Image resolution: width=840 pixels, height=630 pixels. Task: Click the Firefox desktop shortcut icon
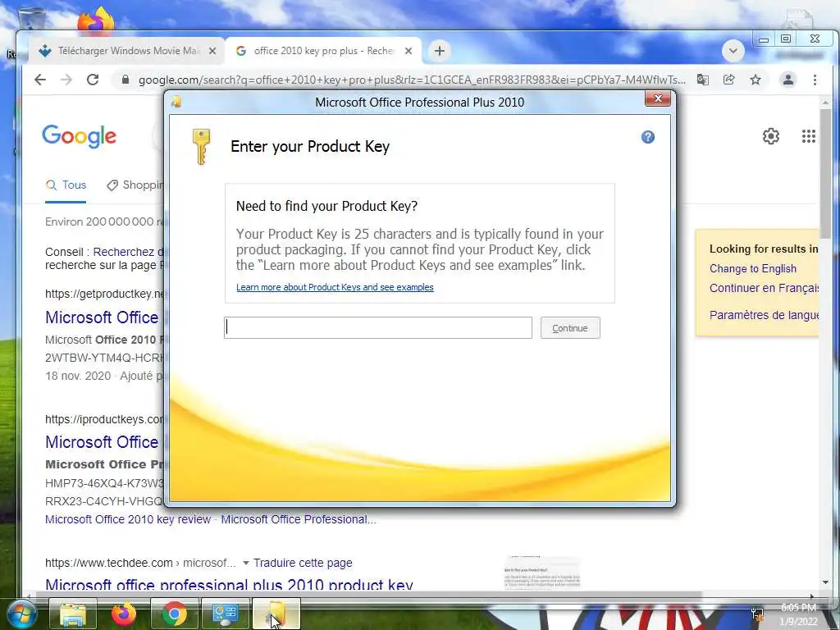coord(97,21)
